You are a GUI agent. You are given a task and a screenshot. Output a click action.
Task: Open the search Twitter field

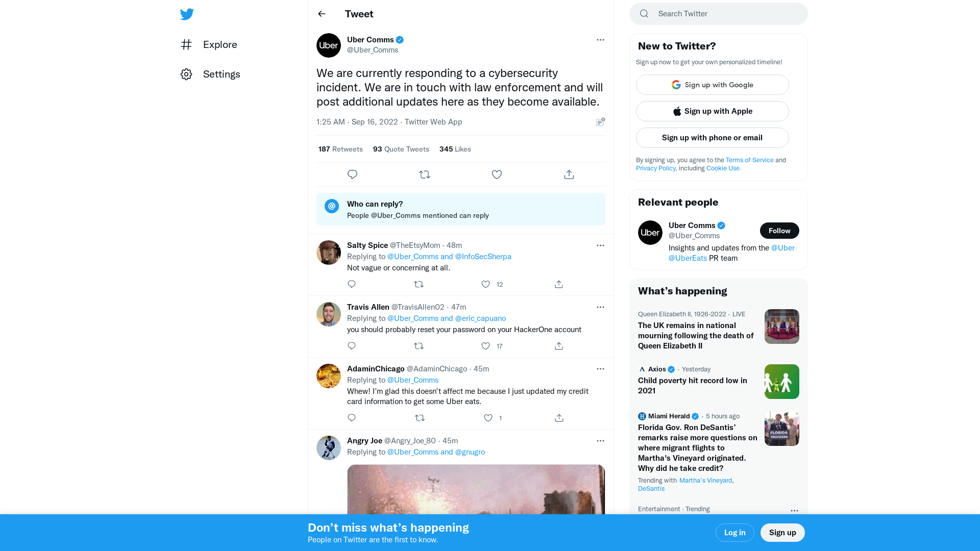click(718, 14)
